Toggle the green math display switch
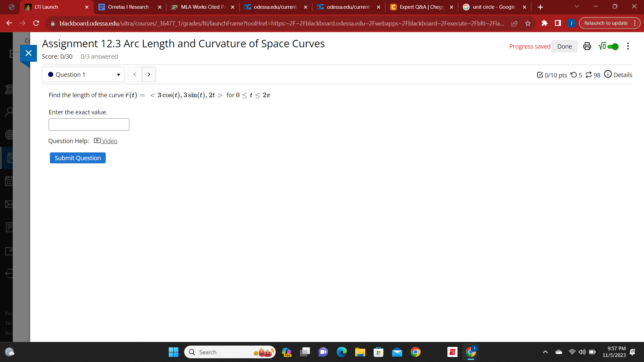644x362 pixels. 613,47
